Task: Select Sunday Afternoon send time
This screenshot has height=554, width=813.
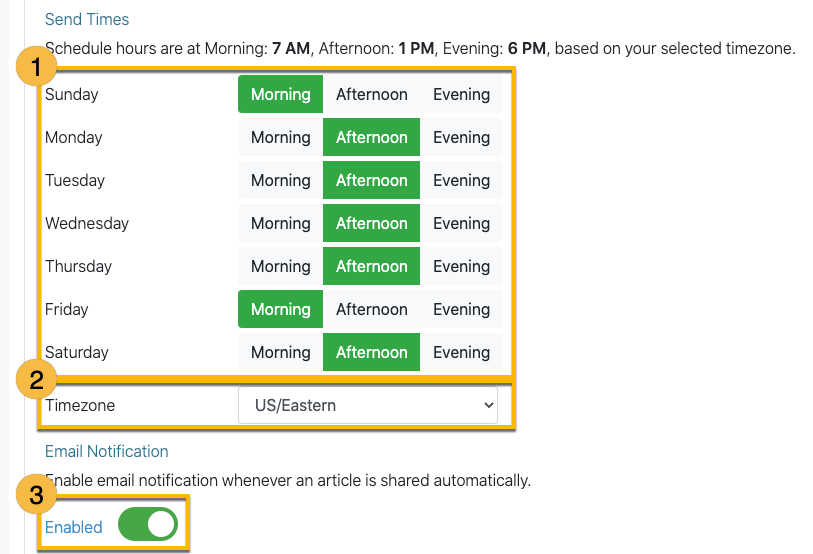Action: tap(371, 94)
